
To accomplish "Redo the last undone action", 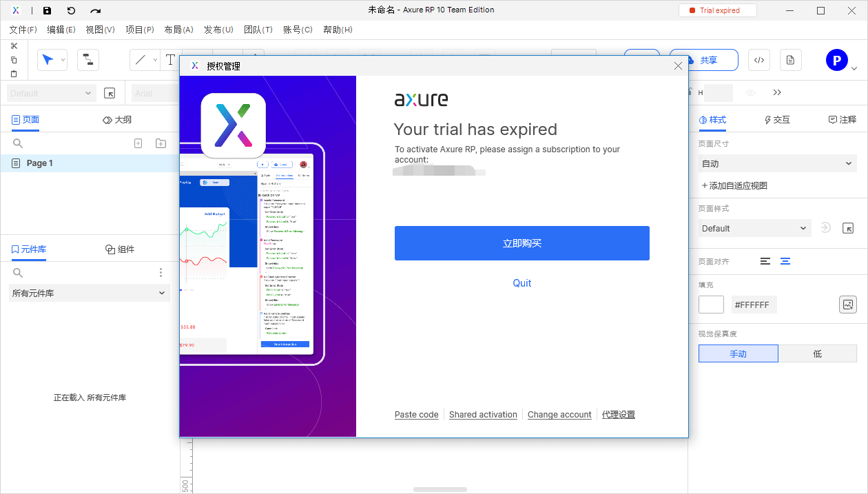I will [96, 10].
